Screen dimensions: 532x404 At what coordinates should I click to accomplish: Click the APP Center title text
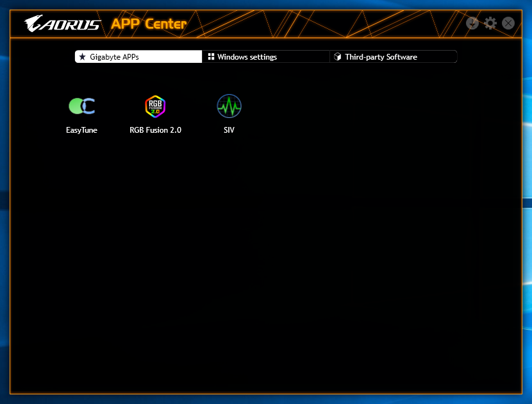point(149,24)
